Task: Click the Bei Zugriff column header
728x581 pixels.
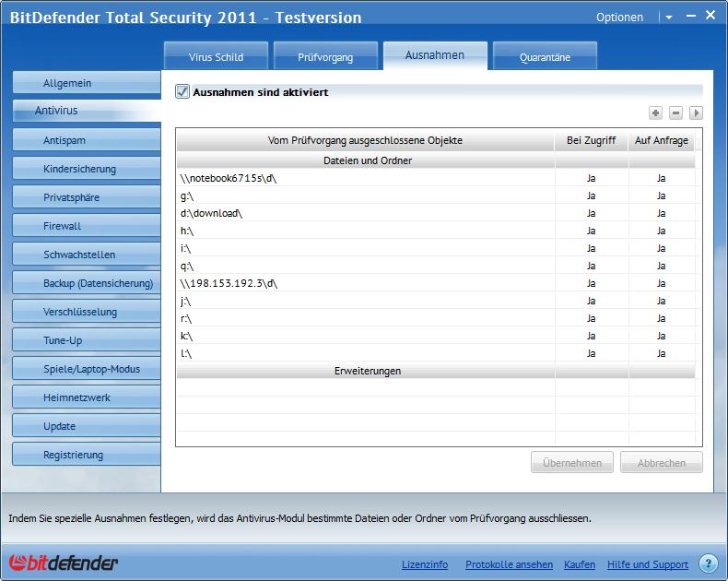Action: pos(592,140)
